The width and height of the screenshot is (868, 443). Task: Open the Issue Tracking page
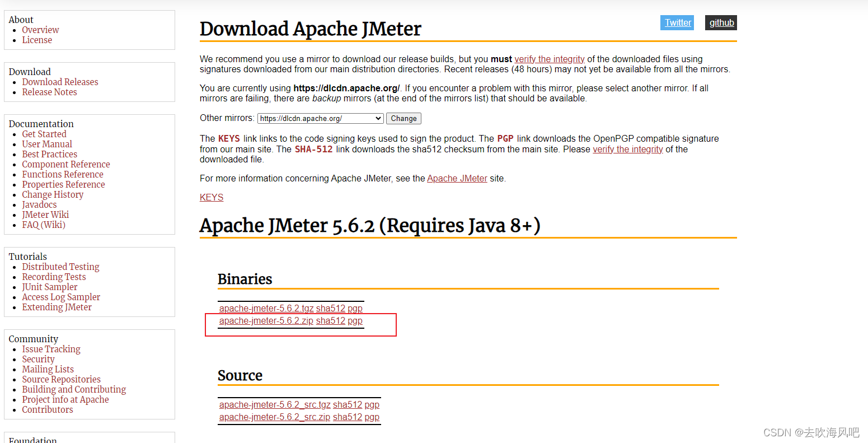[51, 349]
